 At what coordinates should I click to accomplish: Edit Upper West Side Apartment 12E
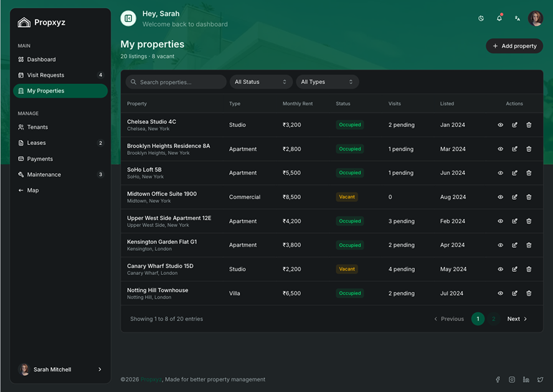(x=514, y=221)
